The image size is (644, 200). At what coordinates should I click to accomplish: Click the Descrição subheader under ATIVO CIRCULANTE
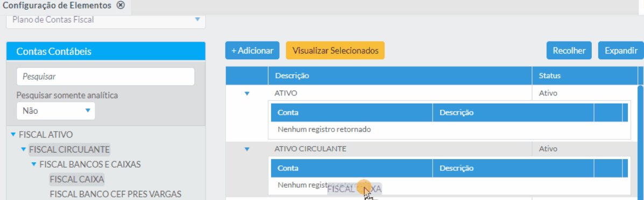(x=513, y=168)
